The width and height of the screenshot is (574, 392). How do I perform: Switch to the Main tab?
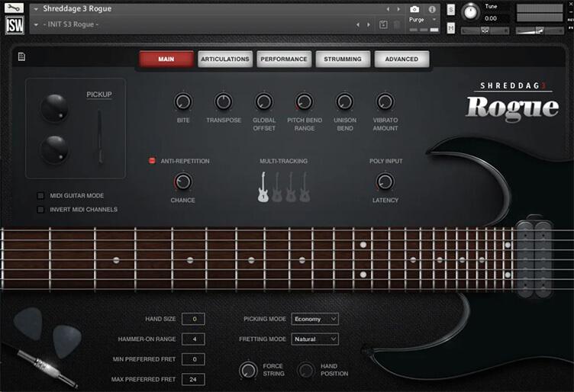[166, 59]
